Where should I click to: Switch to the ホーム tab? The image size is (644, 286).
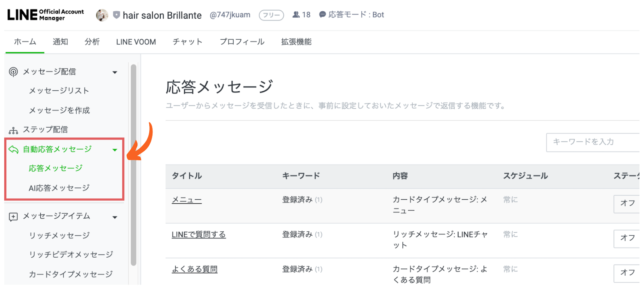(25, 42)
